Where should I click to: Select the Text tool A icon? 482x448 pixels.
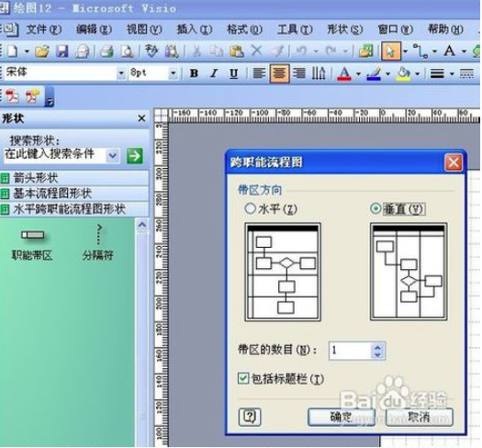(x=449, y=50)
